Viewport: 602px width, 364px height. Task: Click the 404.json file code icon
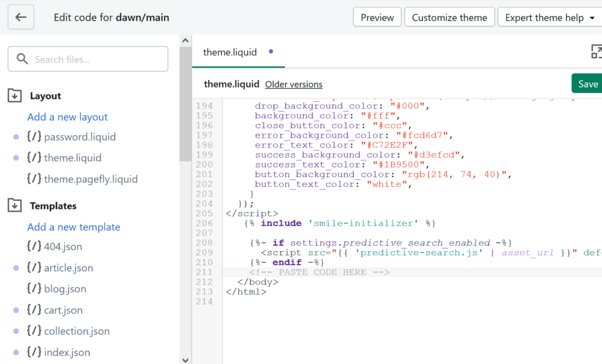tap(34, 246)
